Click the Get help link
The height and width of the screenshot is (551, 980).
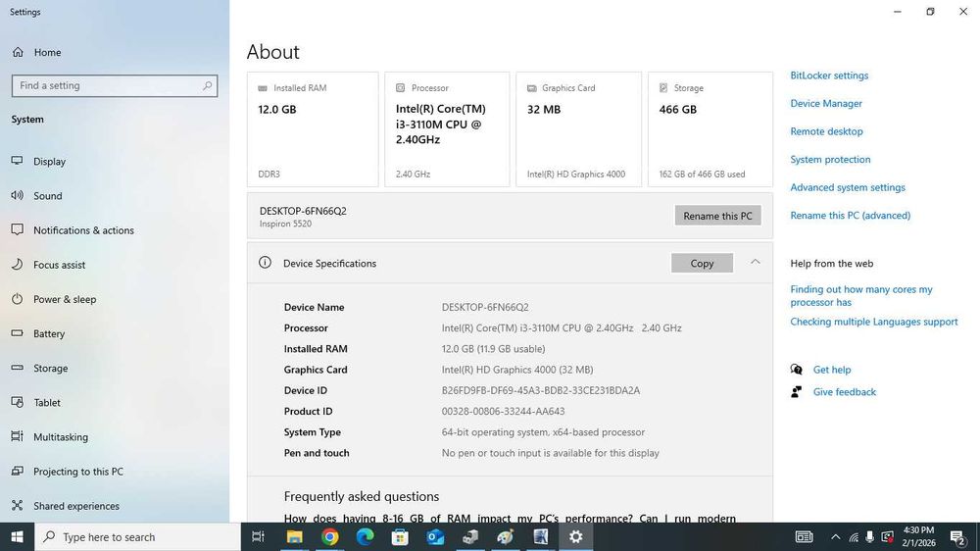(832, 370)
